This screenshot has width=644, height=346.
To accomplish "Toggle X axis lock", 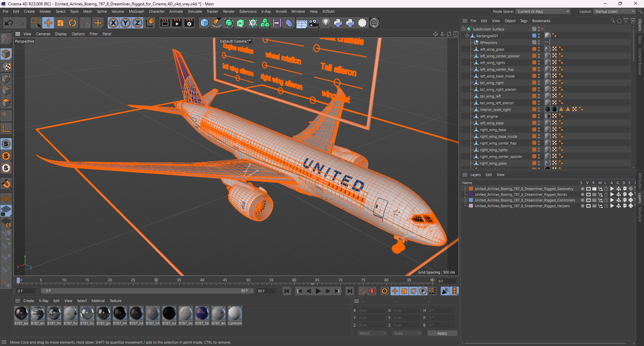I will tap(113, 23).
